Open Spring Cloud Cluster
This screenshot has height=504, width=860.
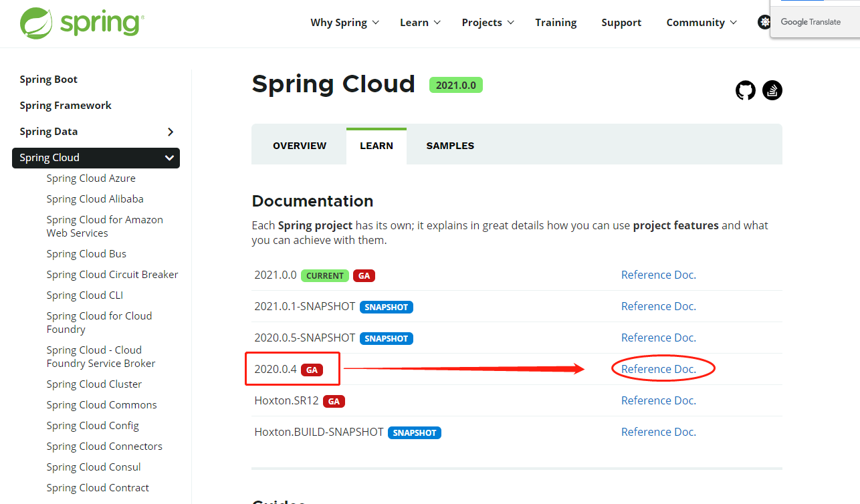[94, 384]
